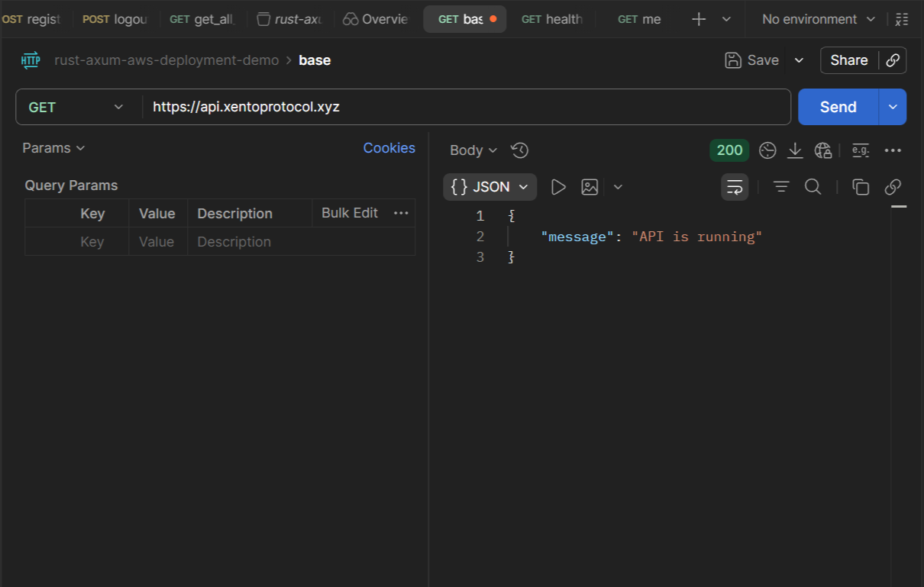Viewport: 924px width, 587px height.
Task: Select the active GET base tab
Action: pyautogui.click(x=465, y=19)
